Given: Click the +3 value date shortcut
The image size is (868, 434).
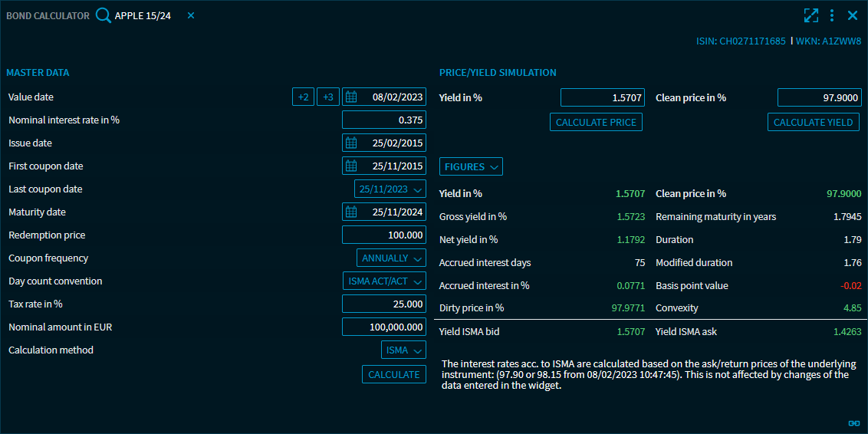Looking at the screenshot, I should (x=328, y=97).
